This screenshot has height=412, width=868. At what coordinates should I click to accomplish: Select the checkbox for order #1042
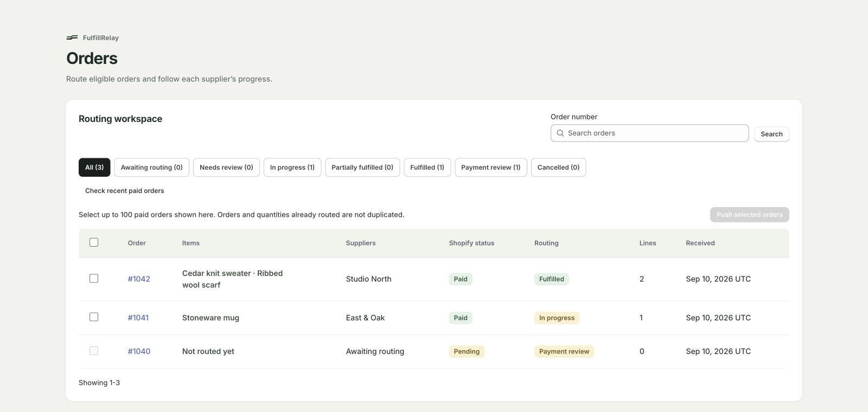94,279
